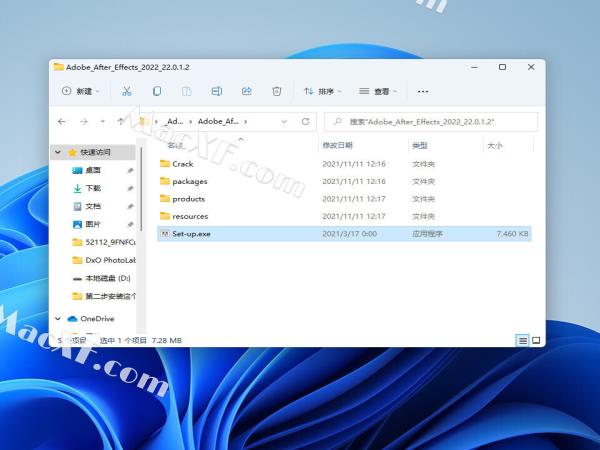The width and height of the screenshot is (600, 450).
Task: Click the Rename icon in toolbar
Action: (x=216, y=91)
